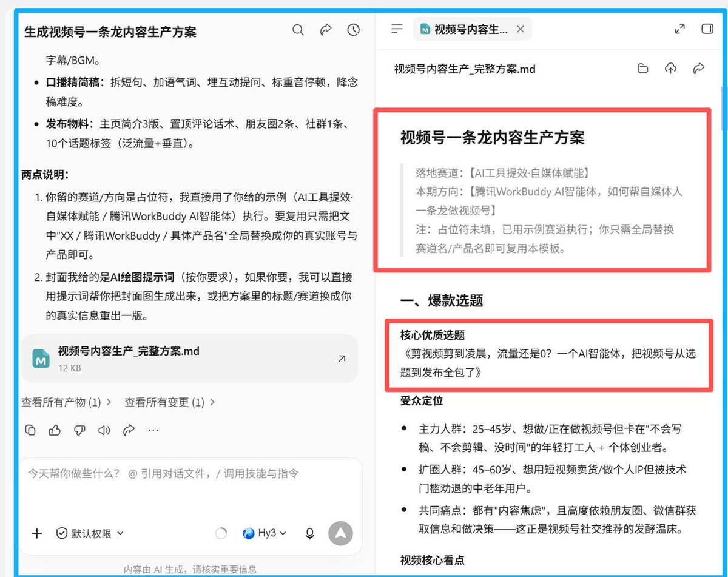Open the search icon in chat header
This screenshot has height=577, width=728.
tap(298, 30)
